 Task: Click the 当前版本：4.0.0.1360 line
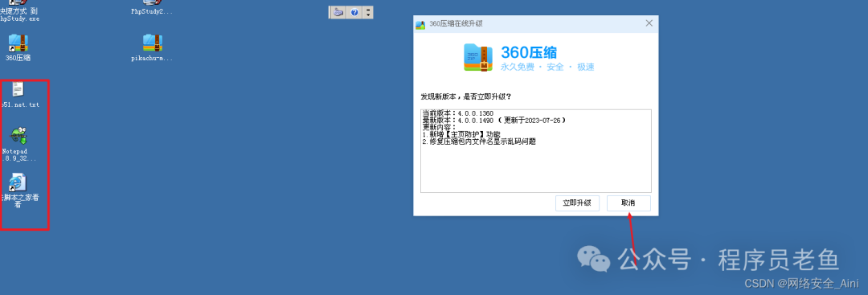(457, 113)
